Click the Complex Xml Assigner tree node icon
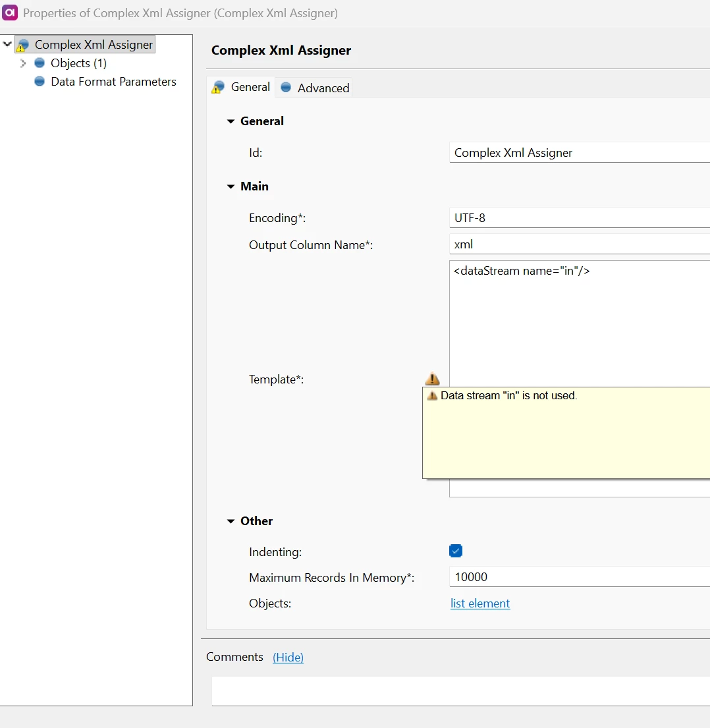The width and height of the screenshot is (710, 728). click(x=23, y=45)
